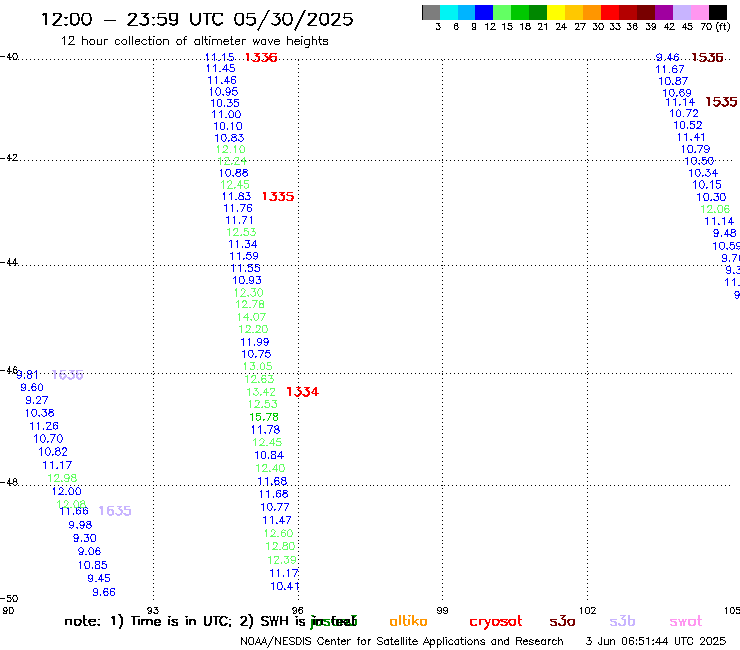Click the black swatch at legend end

pyautogui.click(x=718, y=12)
